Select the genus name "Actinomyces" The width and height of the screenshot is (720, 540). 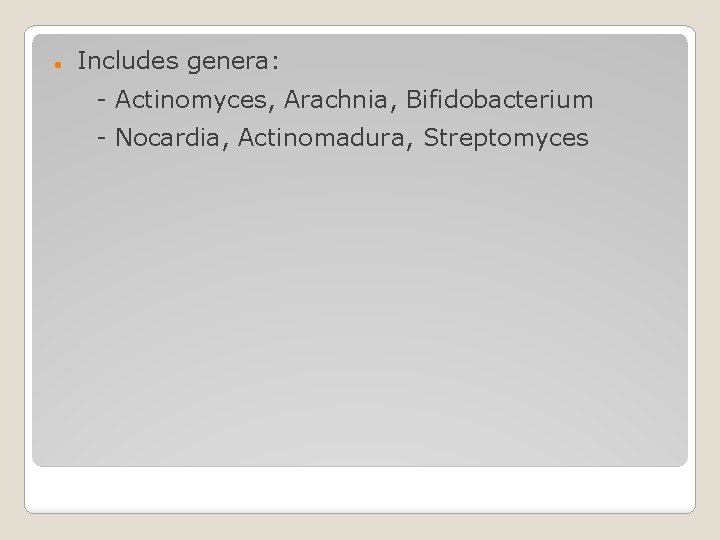pyautogui.click(x=191, y=101)
